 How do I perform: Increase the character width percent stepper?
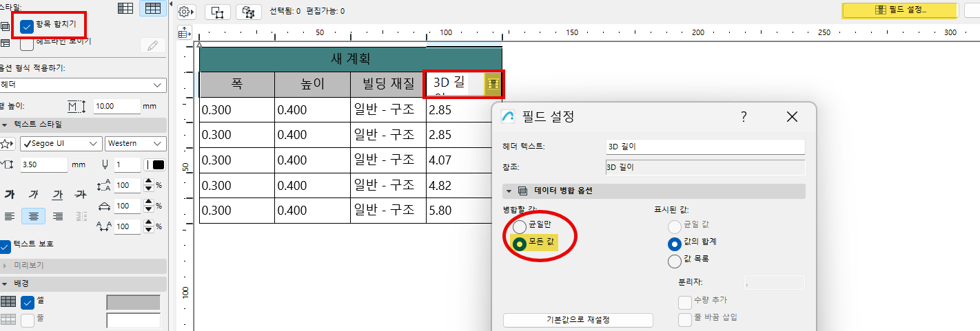(147, 202)
